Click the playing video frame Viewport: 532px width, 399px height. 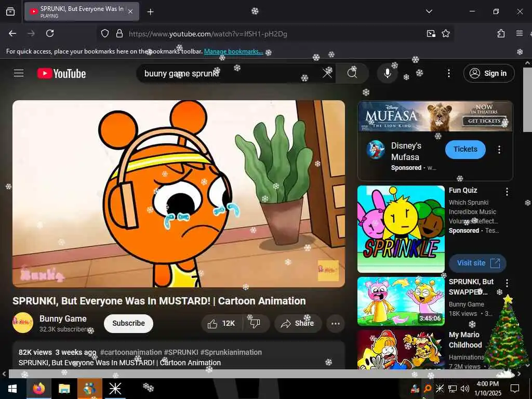[179, 194]
